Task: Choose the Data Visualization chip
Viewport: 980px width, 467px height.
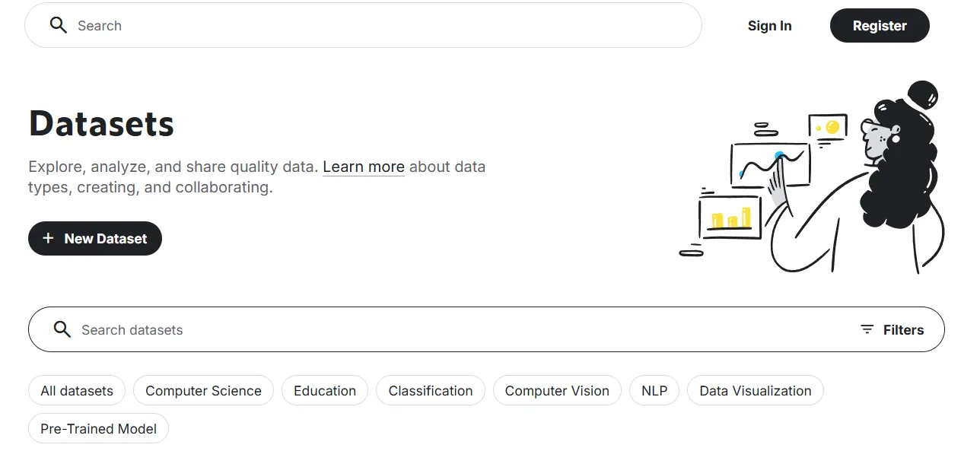Action: click(756, 390)
